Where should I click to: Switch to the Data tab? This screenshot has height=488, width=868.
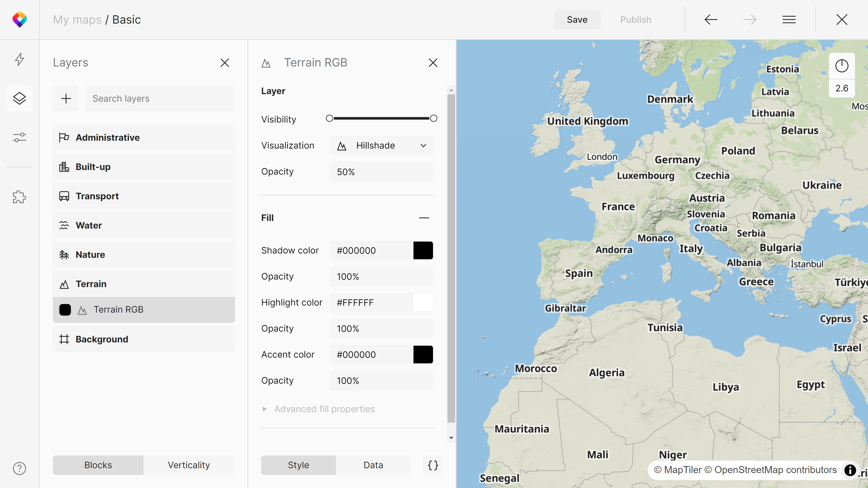pos(373,465)
